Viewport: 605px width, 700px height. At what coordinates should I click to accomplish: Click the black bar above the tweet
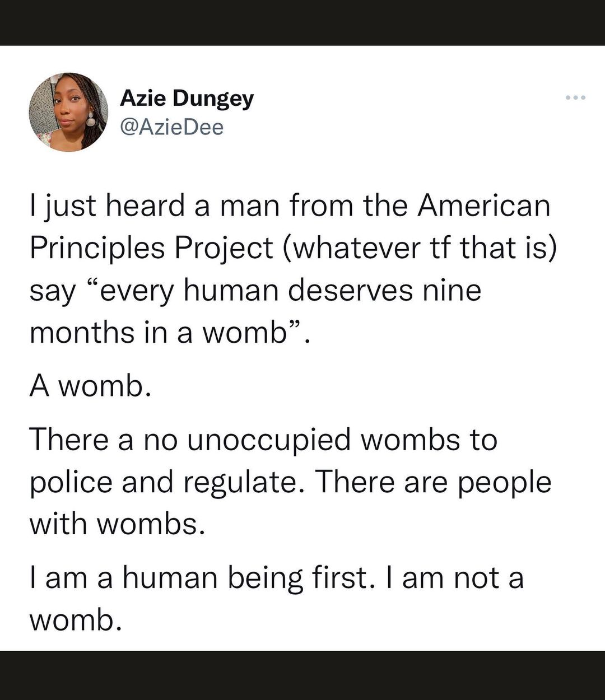[302, 22]
